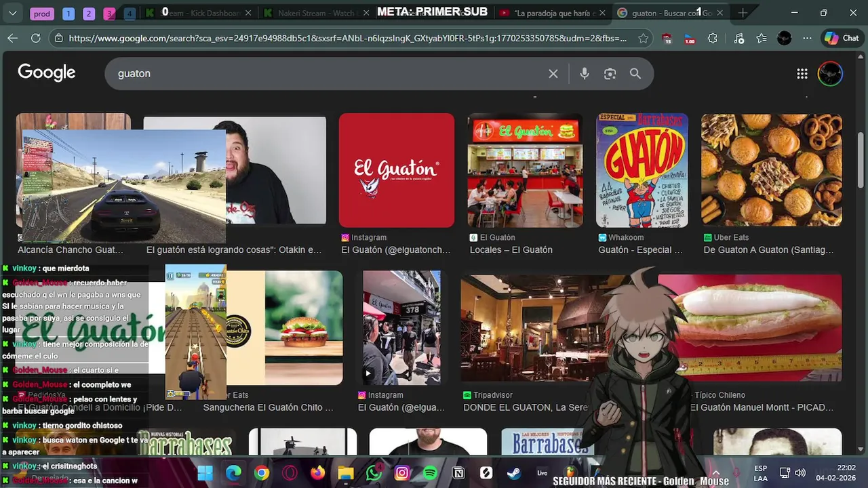868x488 pixels.
Task: Open the Copilot Chat button
Action: [x=842, y=38]
